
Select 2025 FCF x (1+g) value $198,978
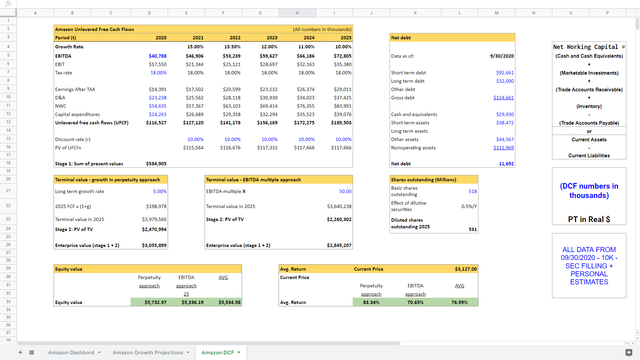(156, 206)
